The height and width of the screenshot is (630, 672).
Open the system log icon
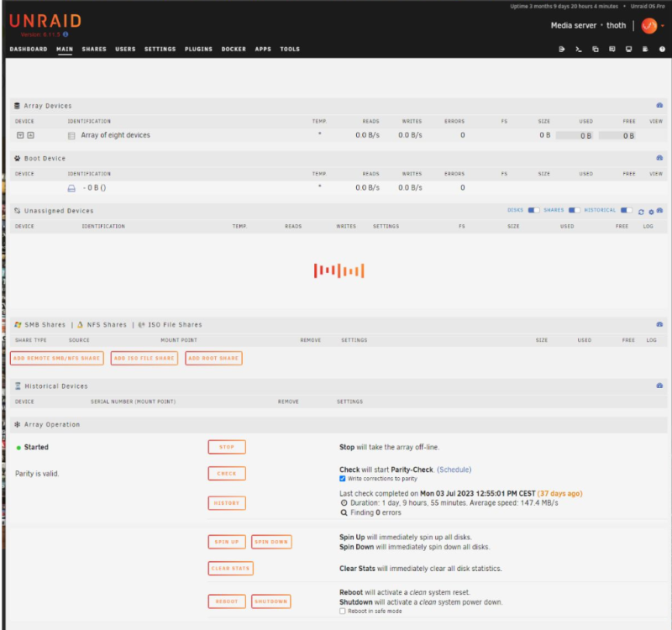[645, 50]
